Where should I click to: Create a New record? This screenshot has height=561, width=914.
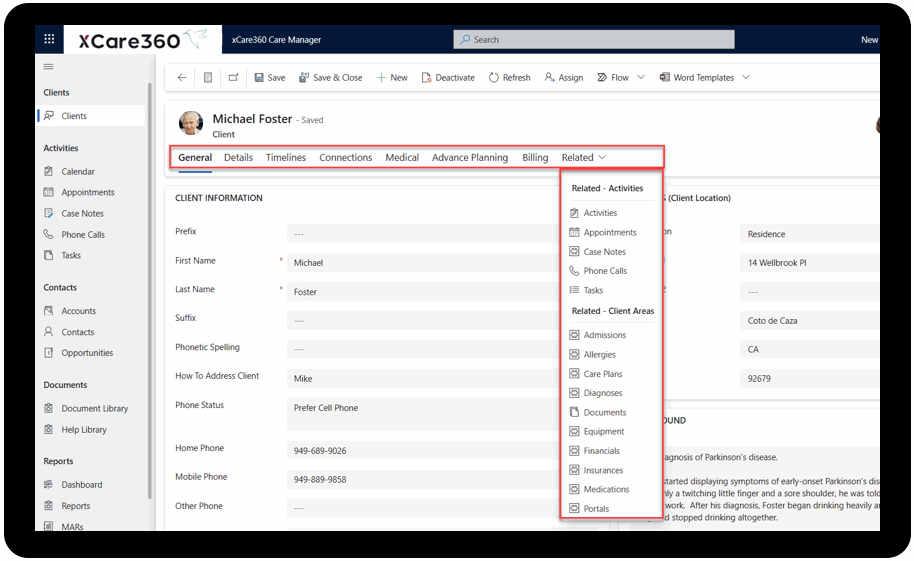tap(392, 78)
